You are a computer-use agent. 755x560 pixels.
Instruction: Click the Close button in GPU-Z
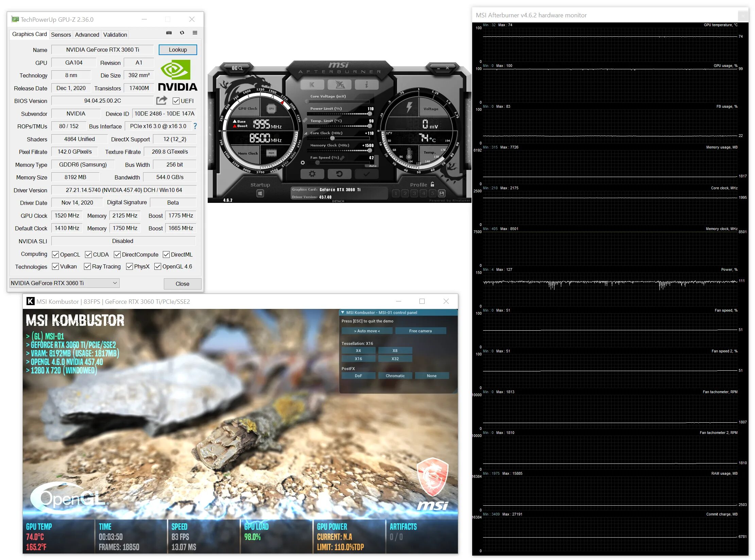[x=183, y=284]
